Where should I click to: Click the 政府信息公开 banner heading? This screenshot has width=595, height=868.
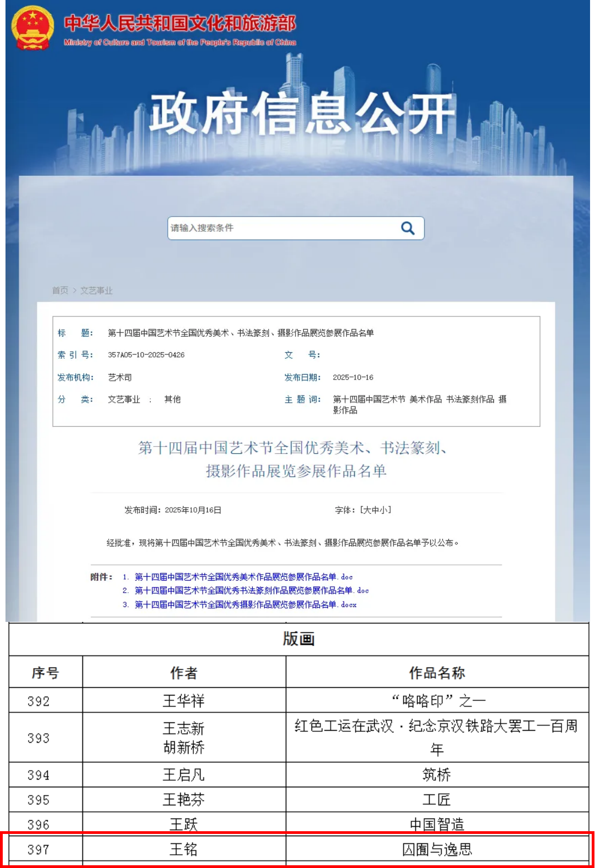click(302, 114)
